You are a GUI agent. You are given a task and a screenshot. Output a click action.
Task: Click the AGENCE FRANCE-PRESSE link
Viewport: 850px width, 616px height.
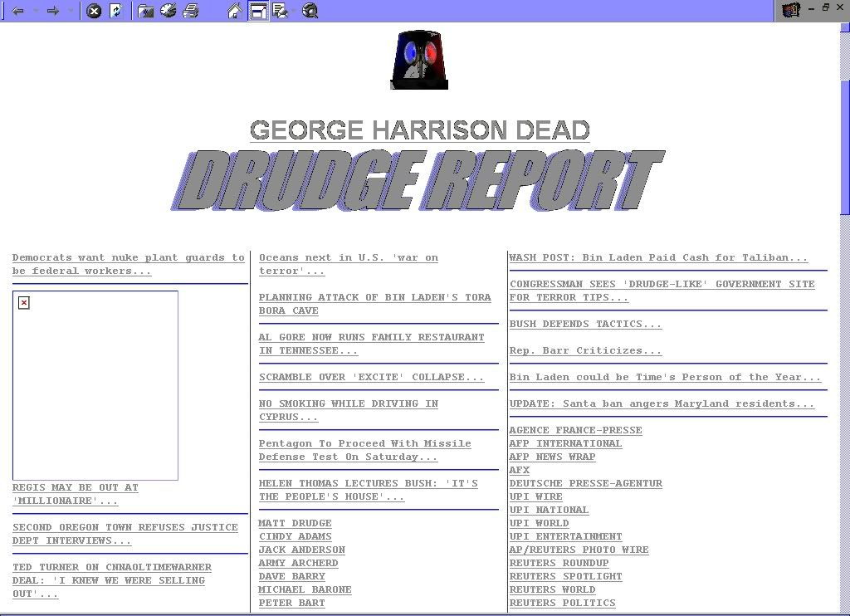pos(576,430)
